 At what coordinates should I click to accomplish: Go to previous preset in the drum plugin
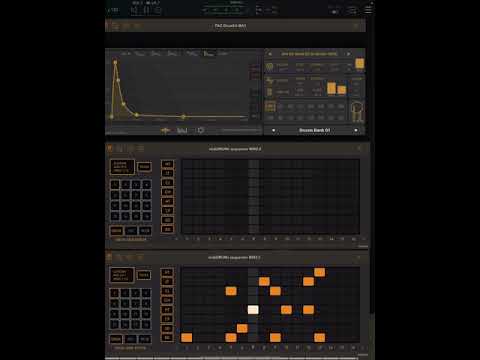coord(270,54)
